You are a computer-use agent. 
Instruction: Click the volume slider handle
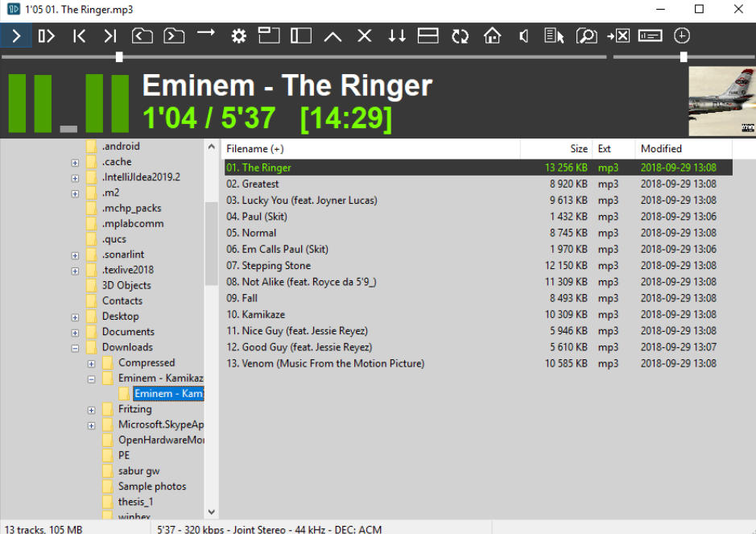(x=684, y=57)
